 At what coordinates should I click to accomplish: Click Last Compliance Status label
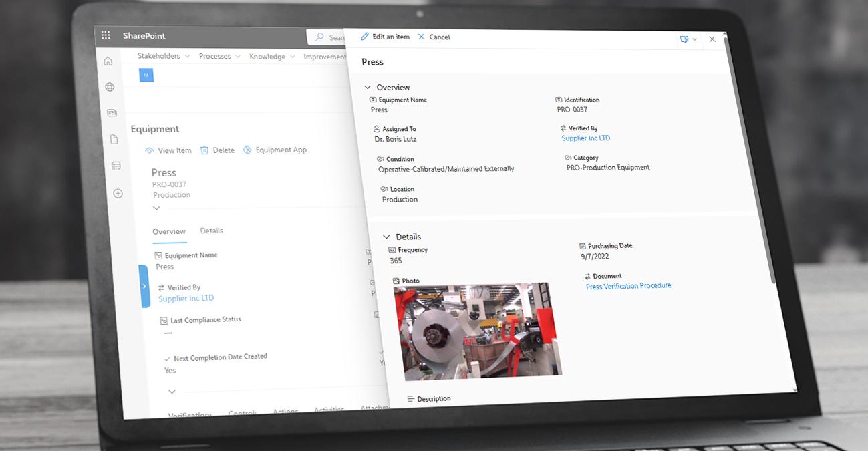pyautogui.click(x=205, y=320)
